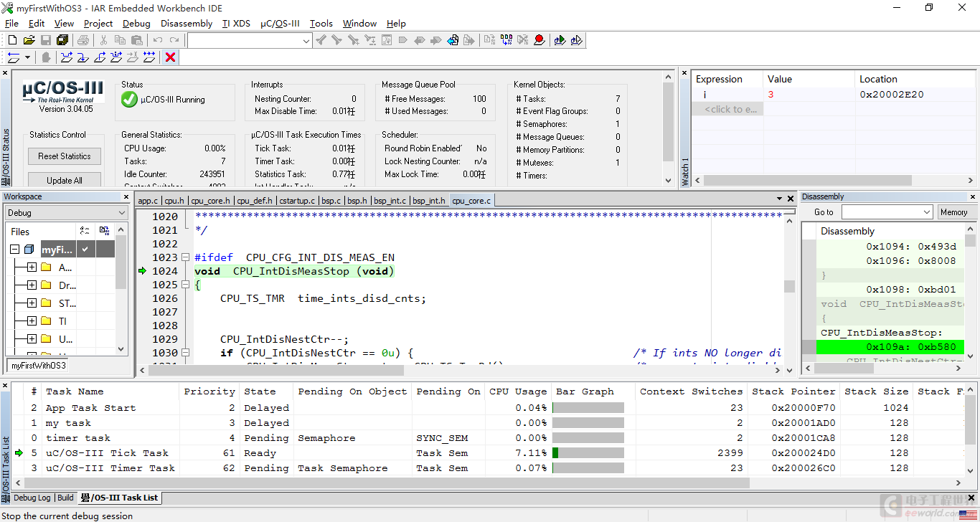This screenshot has height=522, width=980.
Task: Switch to the cstartup.c editor tab
Action: pyautogui.click(x=298, y=201)
